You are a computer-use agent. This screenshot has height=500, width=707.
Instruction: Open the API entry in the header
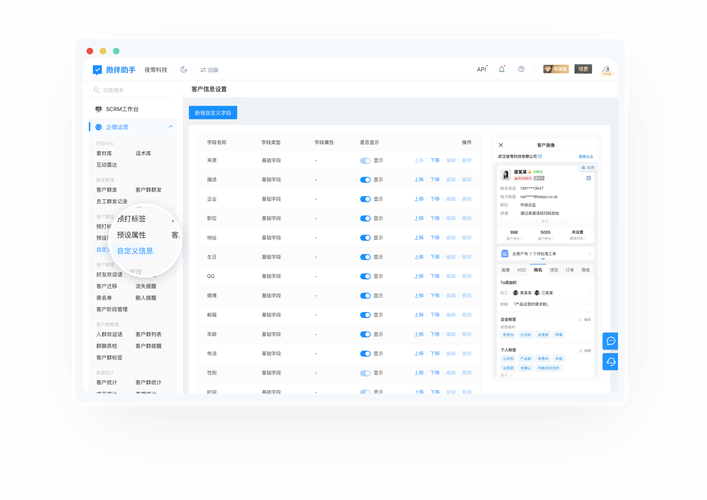click(x=482, y=69)
